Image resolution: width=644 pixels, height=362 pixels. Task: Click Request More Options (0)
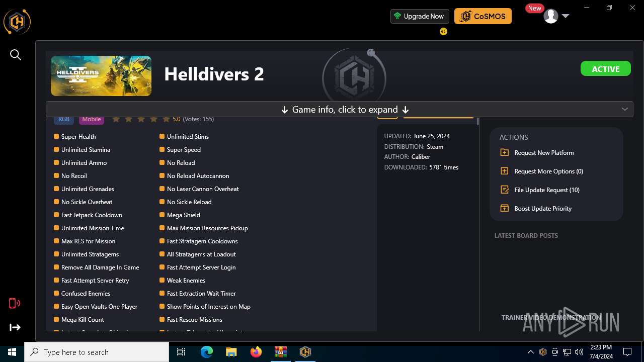548,171
